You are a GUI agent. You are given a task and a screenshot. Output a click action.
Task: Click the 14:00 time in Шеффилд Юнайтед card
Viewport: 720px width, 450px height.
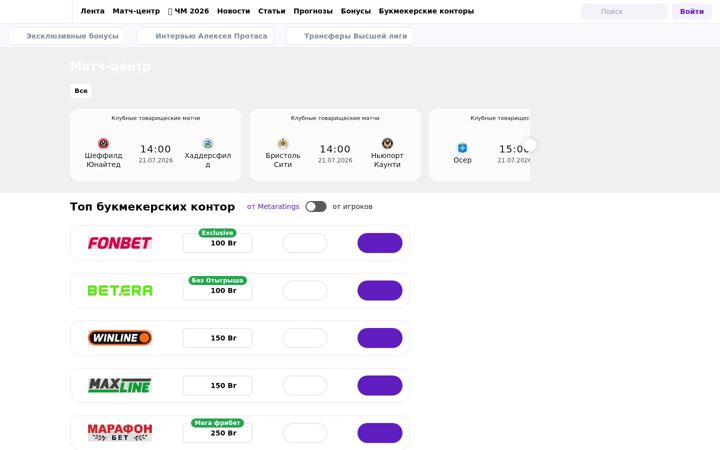tap(156, 149)
